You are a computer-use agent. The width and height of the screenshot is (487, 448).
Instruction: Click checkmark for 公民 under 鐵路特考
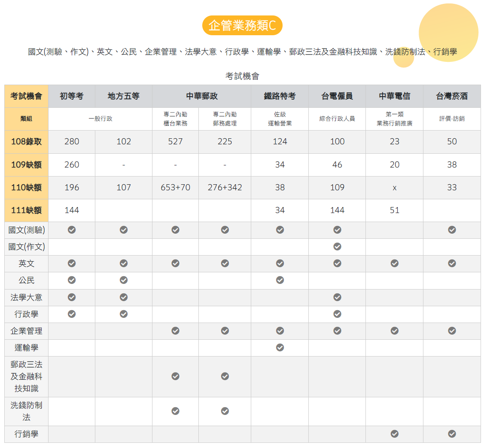(280, 280)
